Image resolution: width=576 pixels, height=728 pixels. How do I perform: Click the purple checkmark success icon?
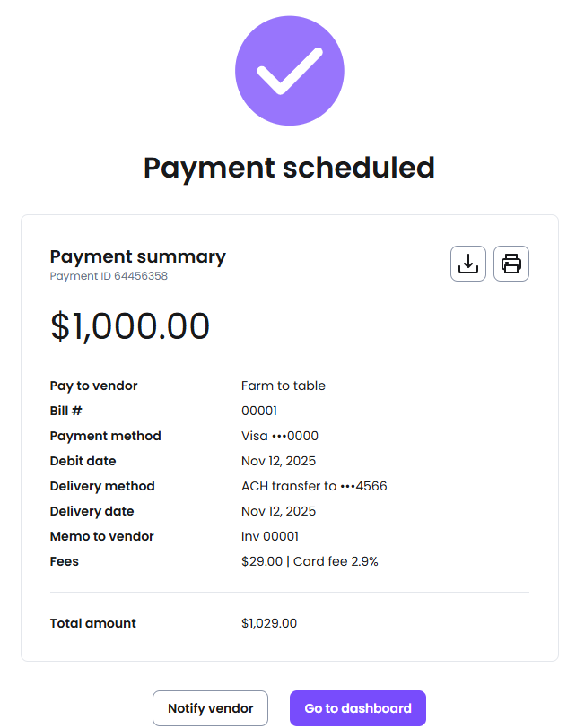point(289,70)
